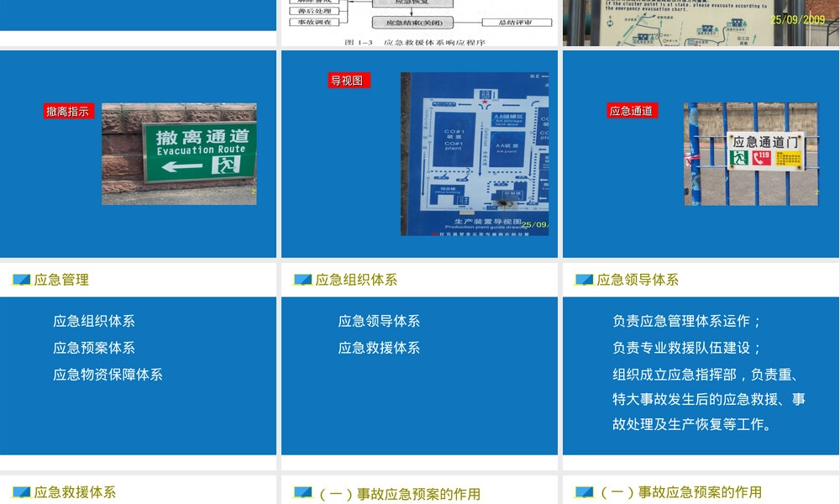Click the icon beside the 应急管理 title
This screenshot has width=840, height=504.
22,280
